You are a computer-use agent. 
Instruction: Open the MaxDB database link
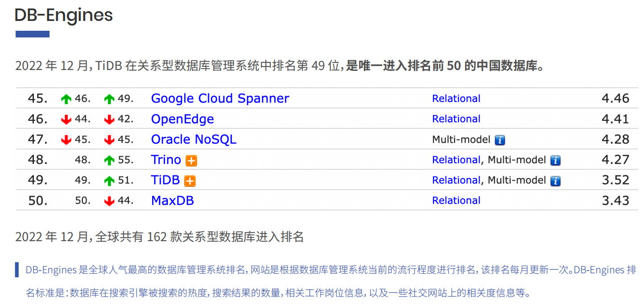tap(172, 201)
